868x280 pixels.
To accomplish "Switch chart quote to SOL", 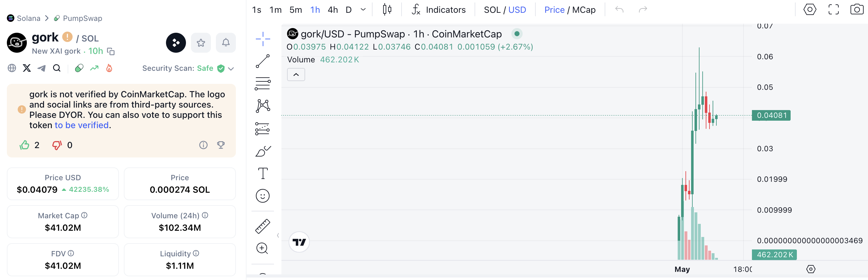I will click(492, 10).
